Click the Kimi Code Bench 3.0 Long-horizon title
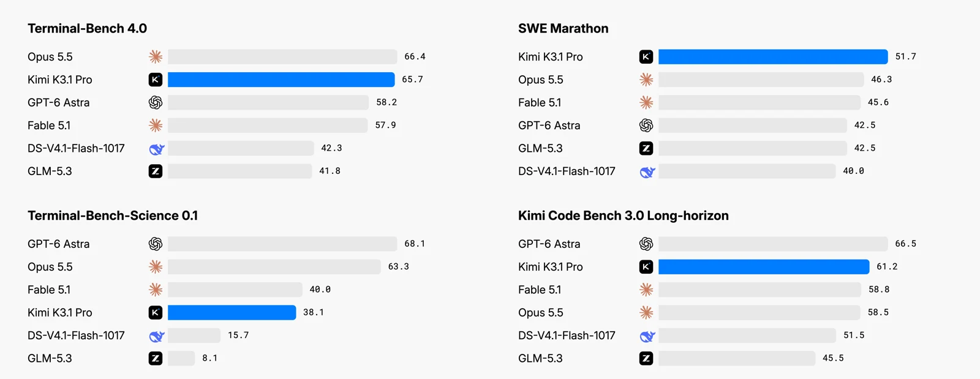 coord(624,216)
